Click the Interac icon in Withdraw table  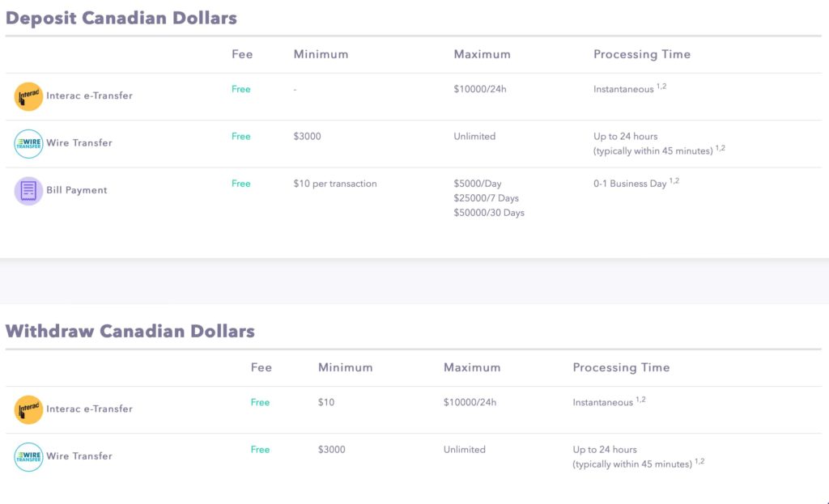tap(28, 410)
